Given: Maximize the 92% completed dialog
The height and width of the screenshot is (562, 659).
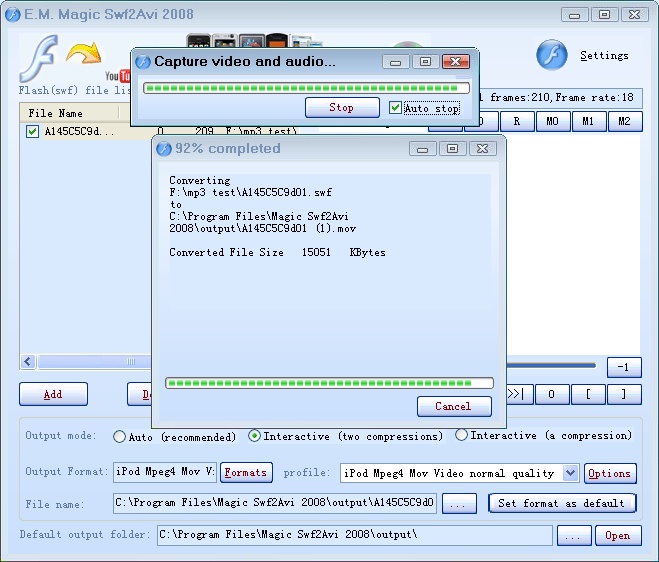Looking at the screenshot, I should point(453,149).
